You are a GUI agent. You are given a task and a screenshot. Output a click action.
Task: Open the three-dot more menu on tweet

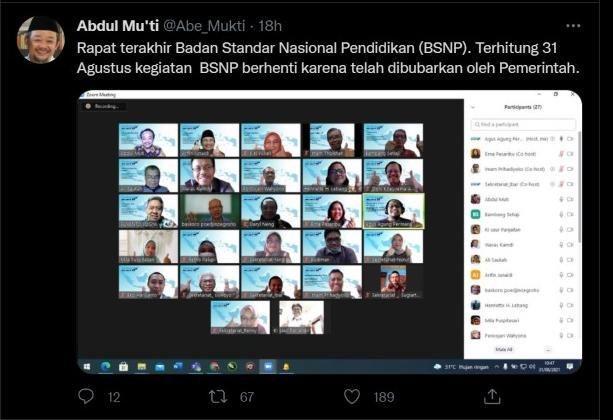tap(573, 26)
